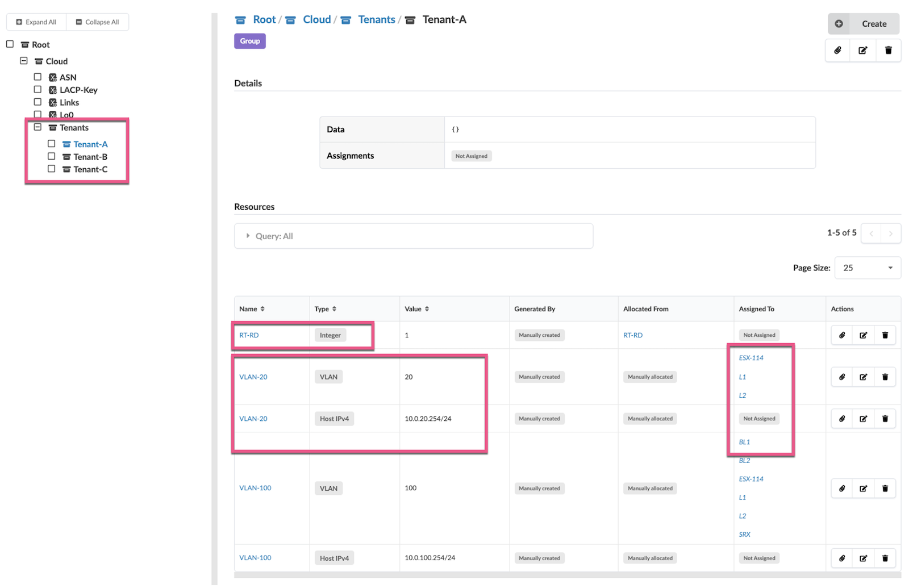909x588 pixels.
Task: Sort table by Name column
Action: [x=252, y=309]
